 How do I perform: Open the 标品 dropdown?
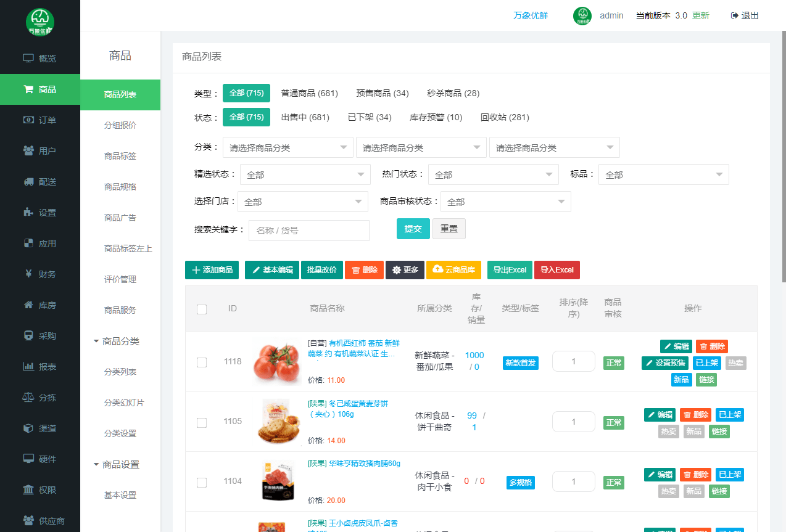(664, 174)
